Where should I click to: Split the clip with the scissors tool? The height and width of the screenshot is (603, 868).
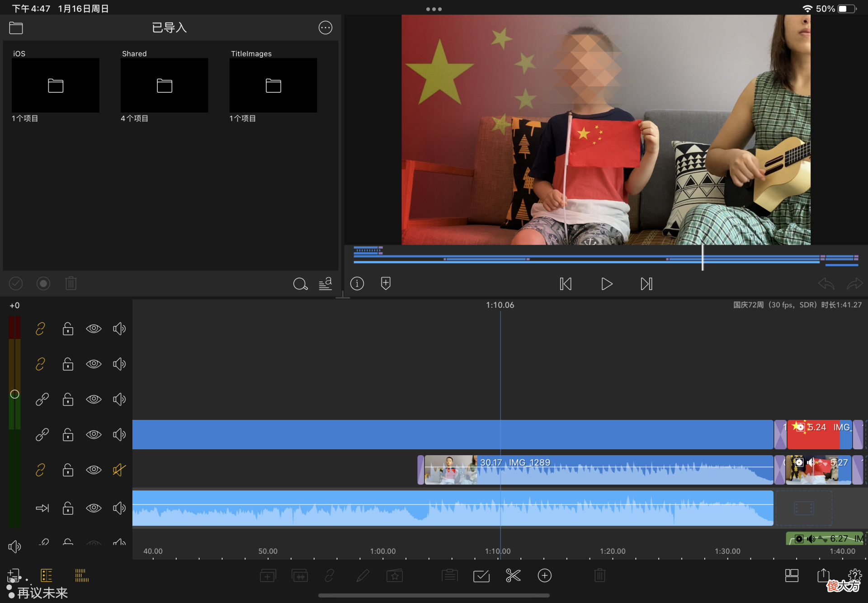tap(513, 575)
